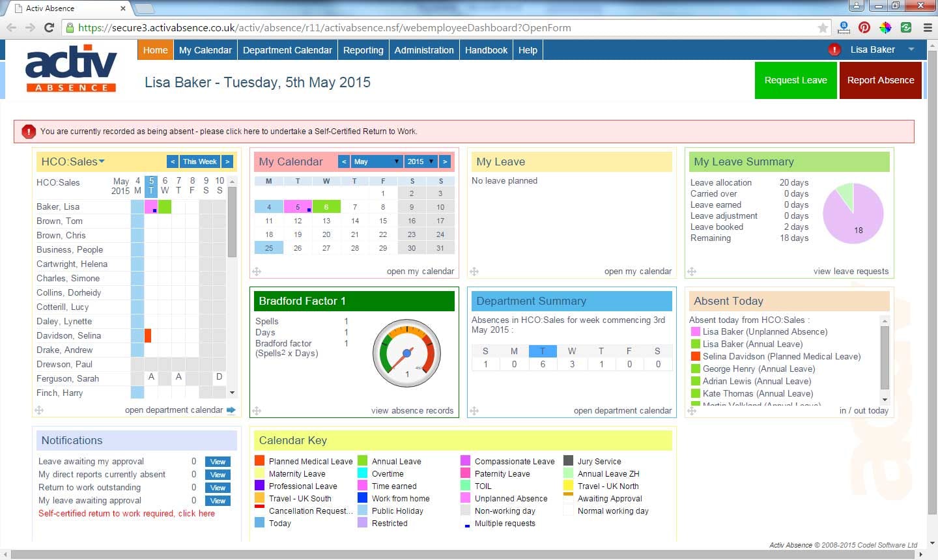The image size is (938, 560).
Task: Click the bookmark star in the address bar
Action: pos(821,27)
